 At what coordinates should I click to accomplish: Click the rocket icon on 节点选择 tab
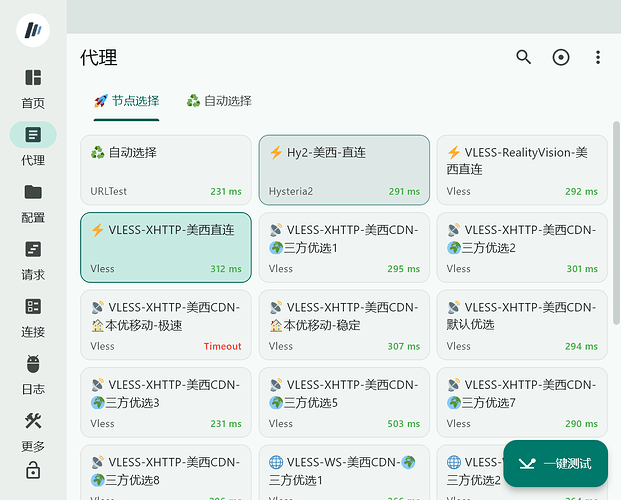click(x=101, y=101)
